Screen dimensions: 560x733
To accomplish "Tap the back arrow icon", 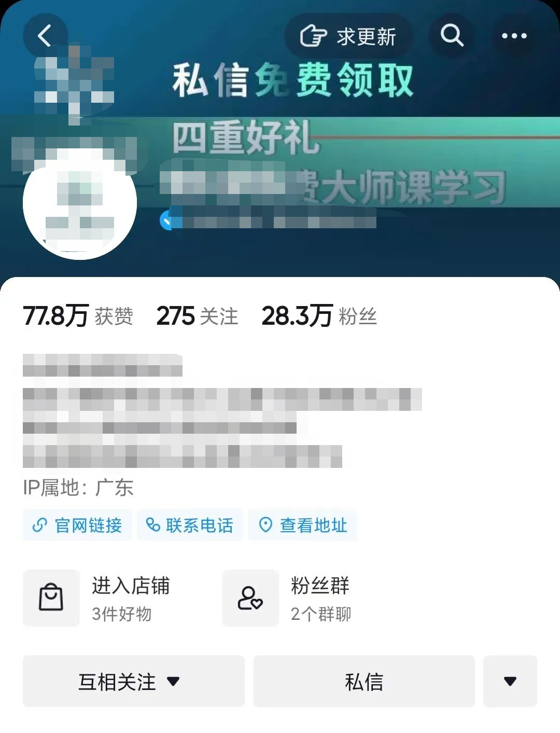I will pyautogui.click(x=45, y=36).
